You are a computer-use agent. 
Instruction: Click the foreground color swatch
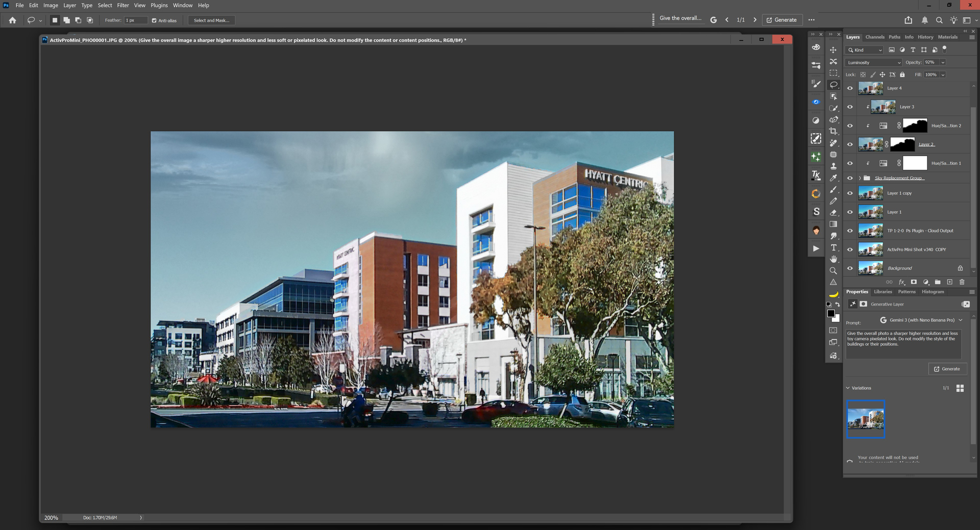831,314
